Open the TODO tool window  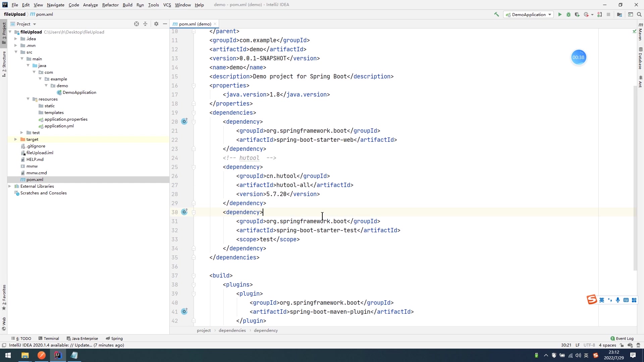coord(21,338)
